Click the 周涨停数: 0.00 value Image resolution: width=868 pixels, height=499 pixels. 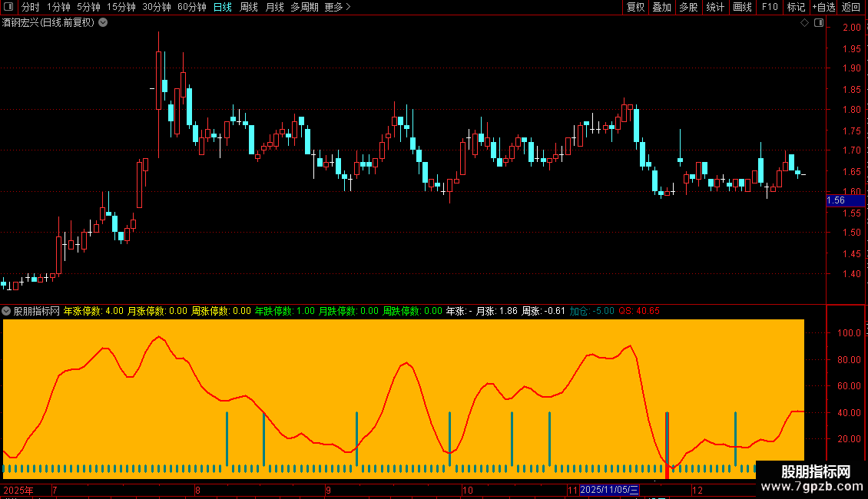(x=221, y=311)
